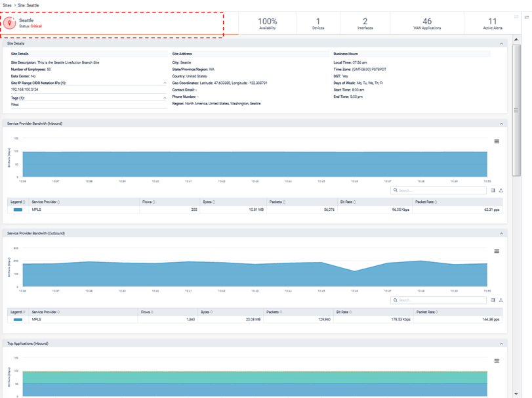
Task: Click the Outbound table search field
Action: coord(438,300)
